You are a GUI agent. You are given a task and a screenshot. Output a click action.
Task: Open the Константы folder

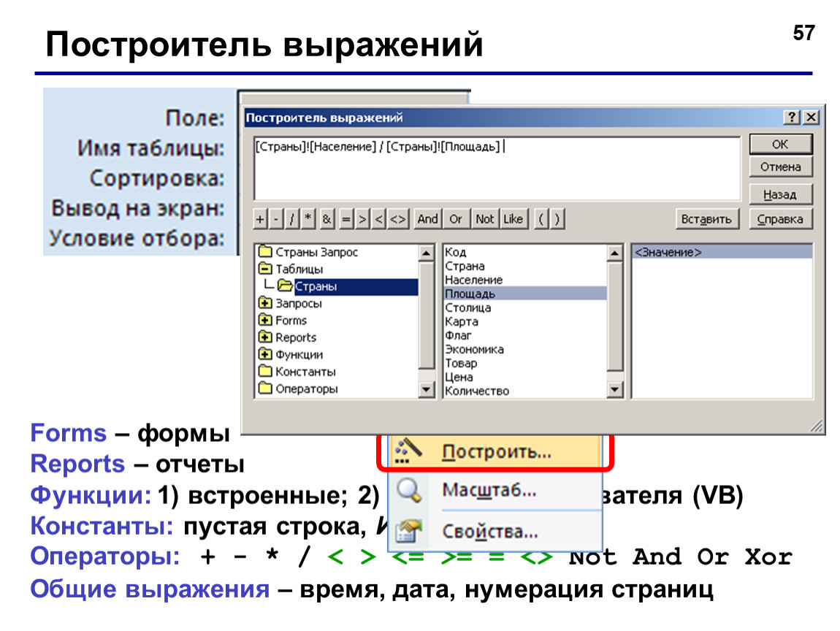coord(297,371)
